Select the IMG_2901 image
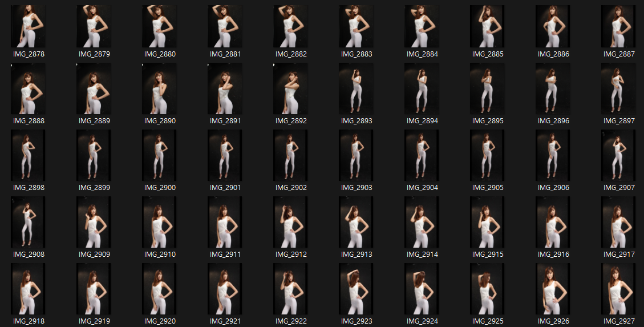 click(x=225, y=155)
